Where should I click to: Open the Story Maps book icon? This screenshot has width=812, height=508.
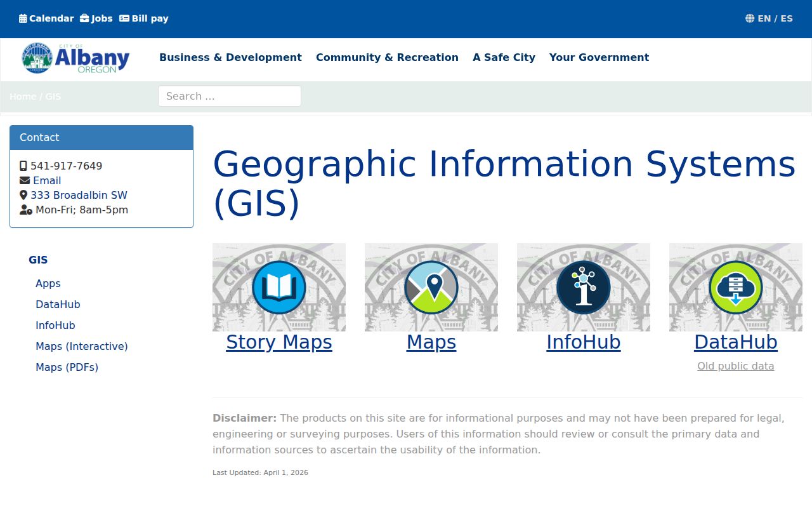point(279,287)
